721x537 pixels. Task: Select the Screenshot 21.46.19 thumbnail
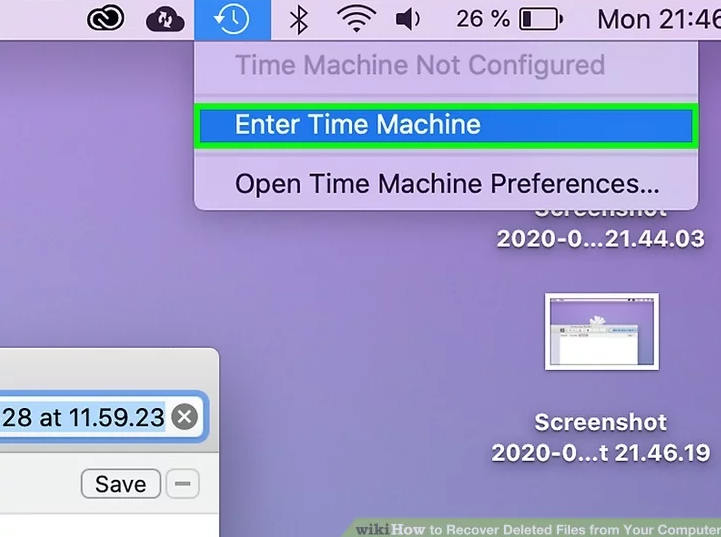pyautogui.click(x=601, y=331)
